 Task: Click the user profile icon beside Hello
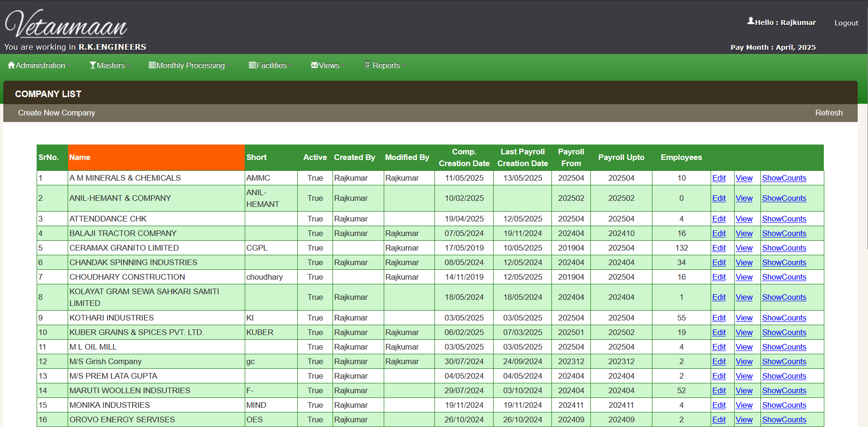751,21
